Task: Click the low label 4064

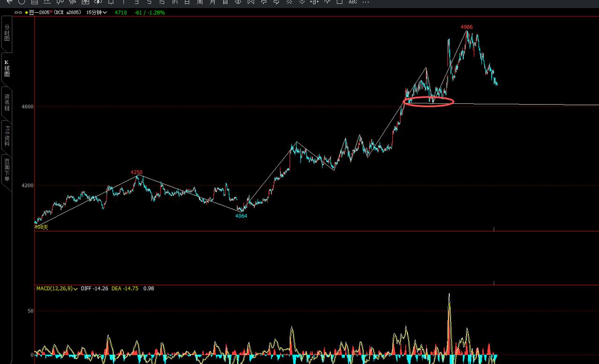Action: click(241, 216)
